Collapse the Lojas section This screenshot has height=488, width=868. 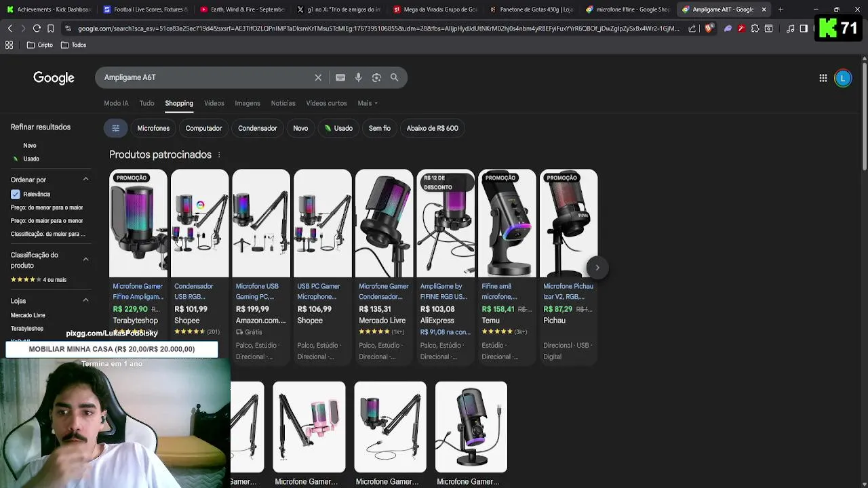click(85, 300)
